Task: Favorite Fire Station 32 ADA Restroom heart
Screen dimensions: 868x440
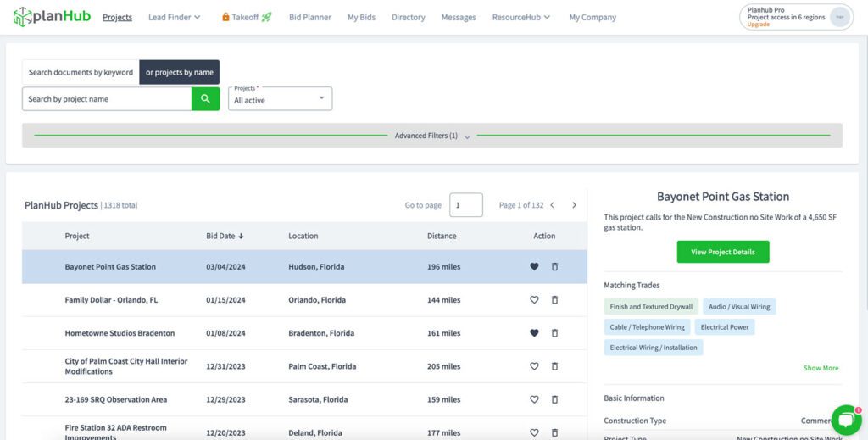Action: [534, 433]
